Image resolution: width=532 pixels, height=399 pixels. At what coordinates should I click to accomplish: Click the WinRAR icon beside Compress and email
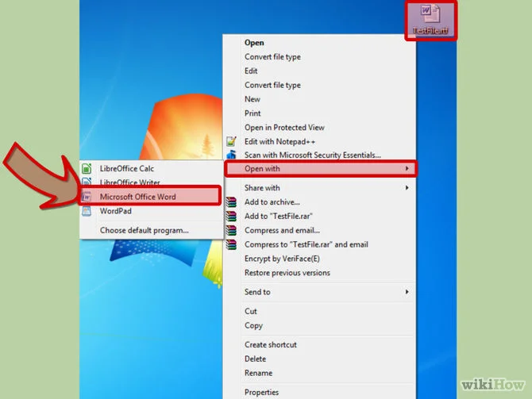click(x=231, y=231)
